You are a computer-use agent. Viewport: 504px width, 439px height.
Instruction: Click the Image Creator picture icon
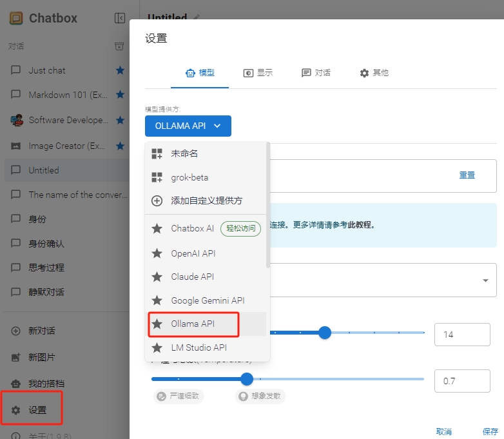(15, 146)
